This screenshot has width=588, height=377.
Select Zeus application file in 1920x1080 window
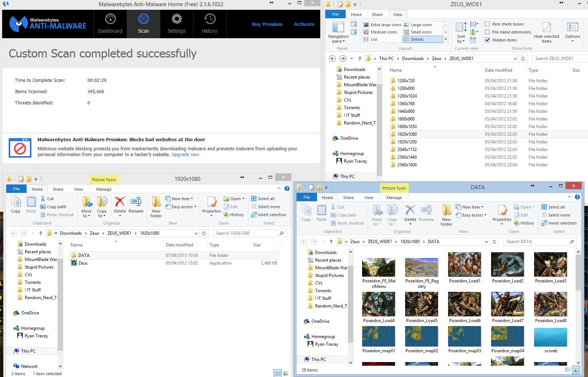pos(174,263)
